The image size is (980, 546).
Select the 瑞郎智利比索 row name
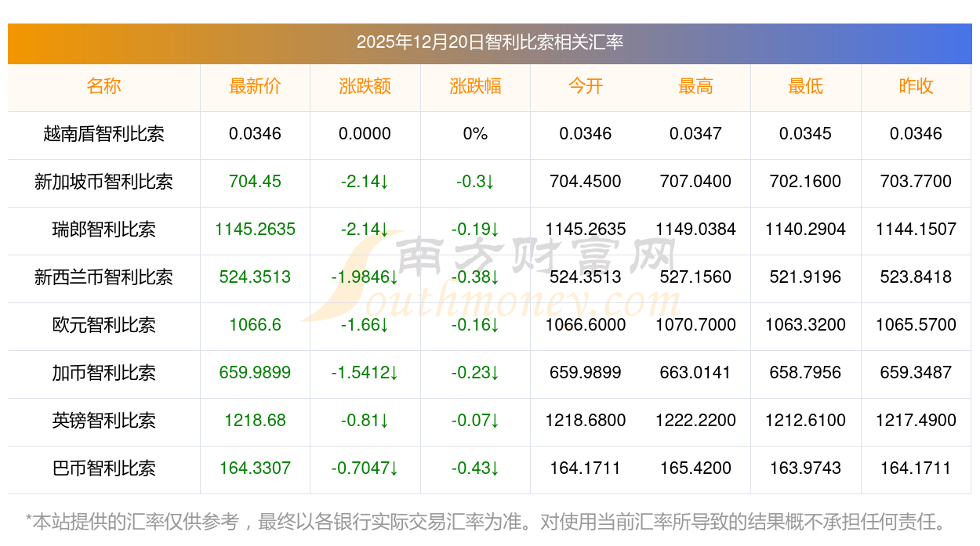103,230
